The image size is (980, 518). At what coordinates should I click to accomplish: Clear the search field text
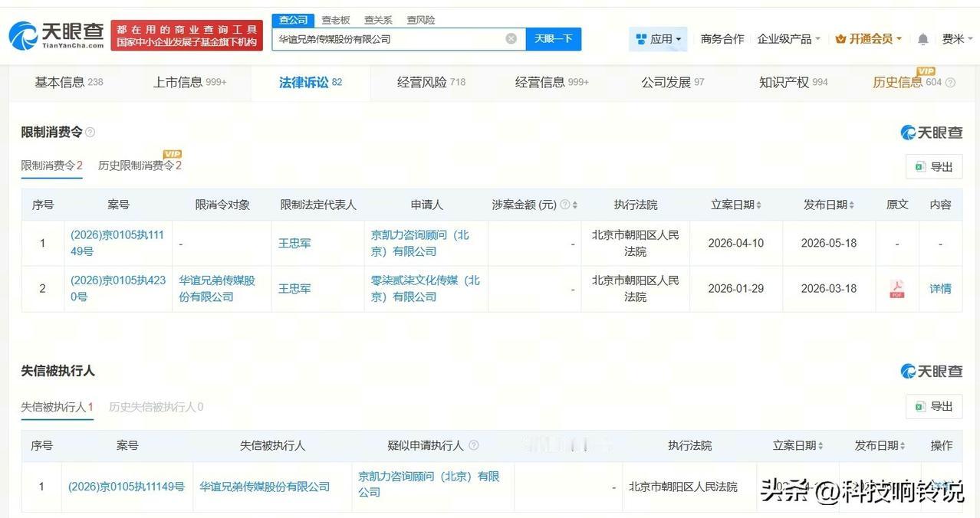coord(511,39)
